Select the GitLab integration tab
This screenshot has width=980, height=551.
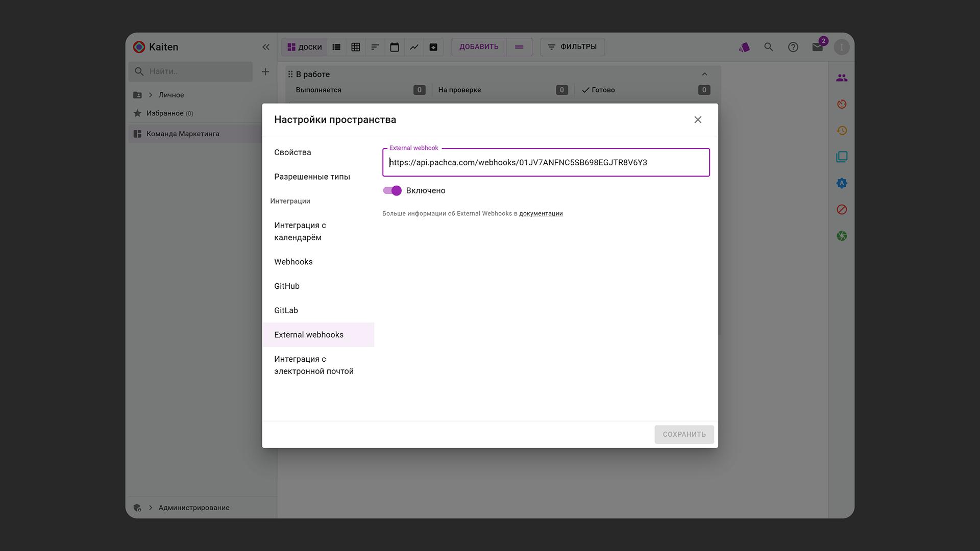point(286,310)
